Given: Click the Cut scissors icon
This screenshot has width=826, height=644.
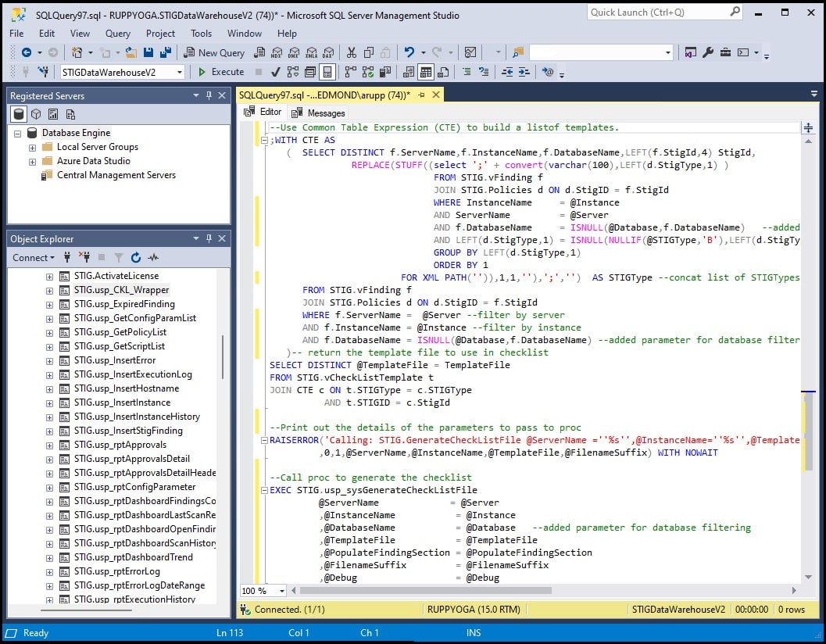Looking at the screenshot, I should (351, 52).
